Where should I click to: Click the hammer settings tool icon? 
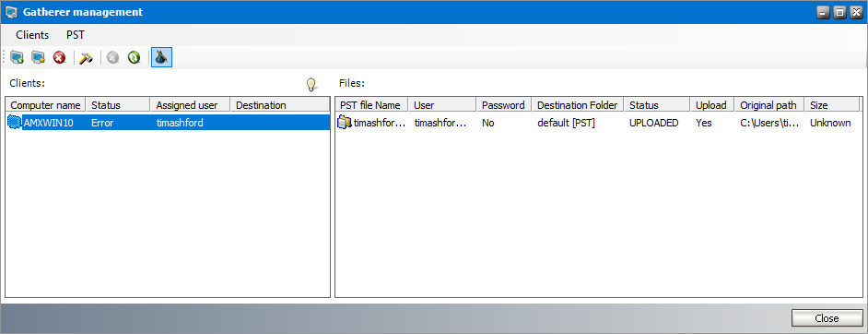87,57
